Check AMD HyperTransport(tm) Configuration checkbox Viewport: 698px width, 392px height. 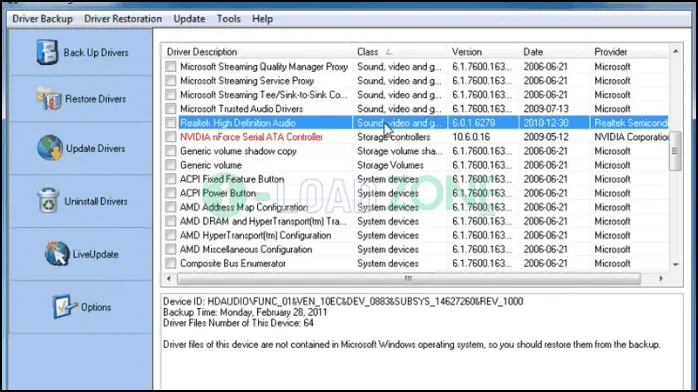coord(170,235)
